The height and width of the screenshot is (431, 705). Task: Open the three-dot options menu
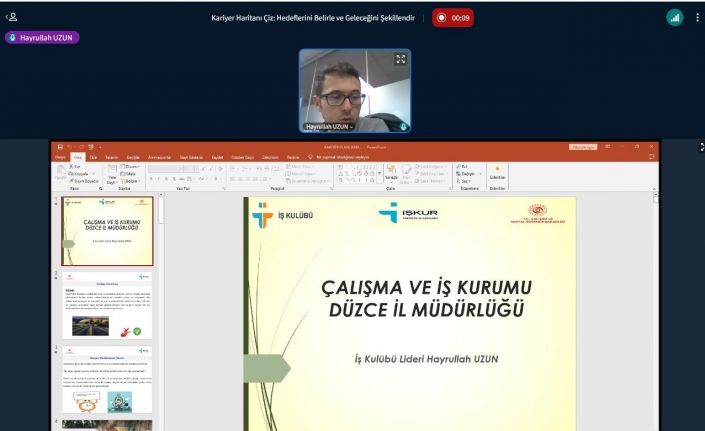pos(697,18)
